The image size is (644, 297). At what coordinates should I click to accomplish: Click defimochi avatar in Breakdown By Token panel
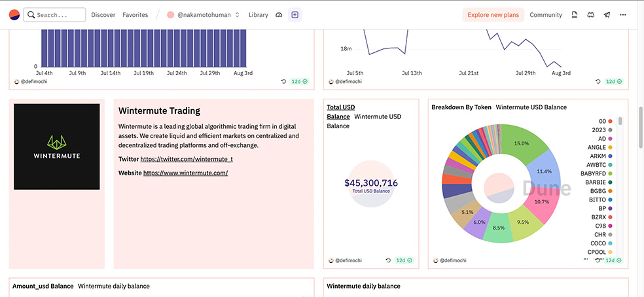[436, 260]
